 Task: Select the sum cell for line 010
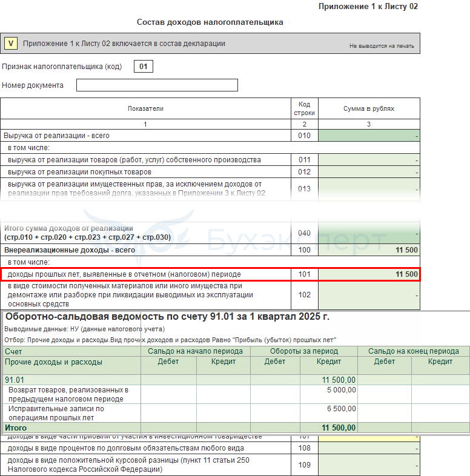369,136
